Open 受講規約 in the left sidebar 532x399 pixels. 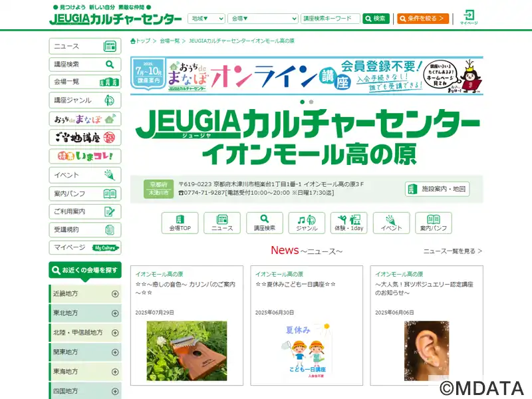coord(85,229)
